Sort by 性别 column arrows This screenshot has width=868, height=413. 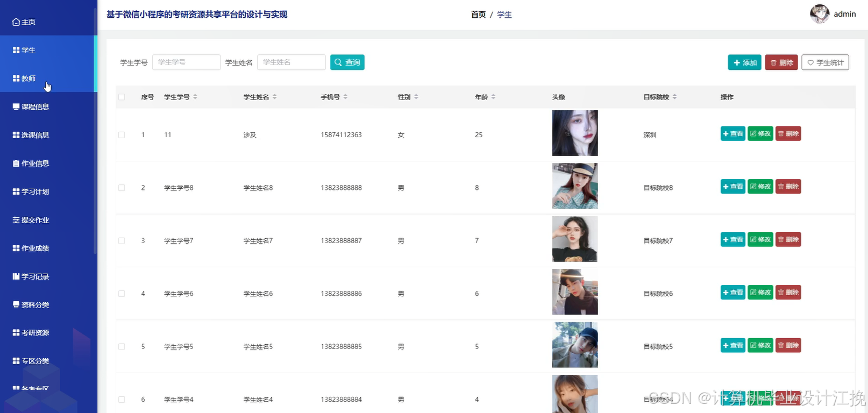click(416, 97)
